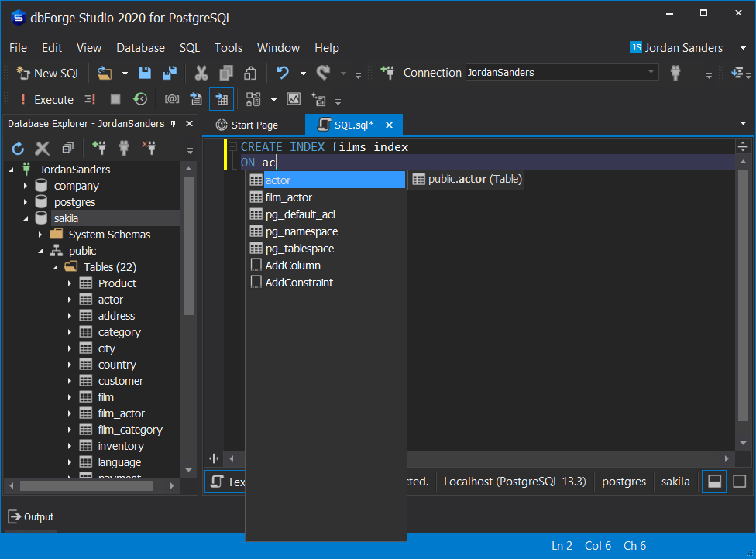Open the execution history clock icon
This screenshot has width=756, height=559.
point(140,99)
